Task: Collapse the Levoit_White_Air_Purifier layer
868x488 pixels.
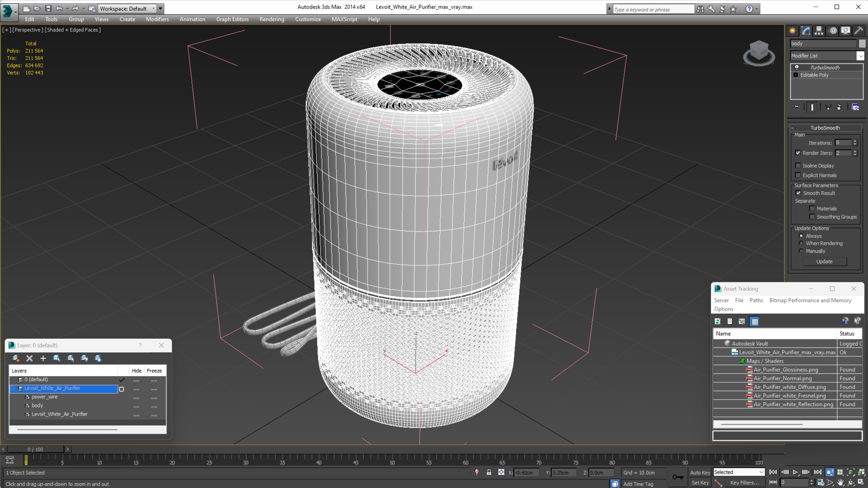Action: (13, 388)
